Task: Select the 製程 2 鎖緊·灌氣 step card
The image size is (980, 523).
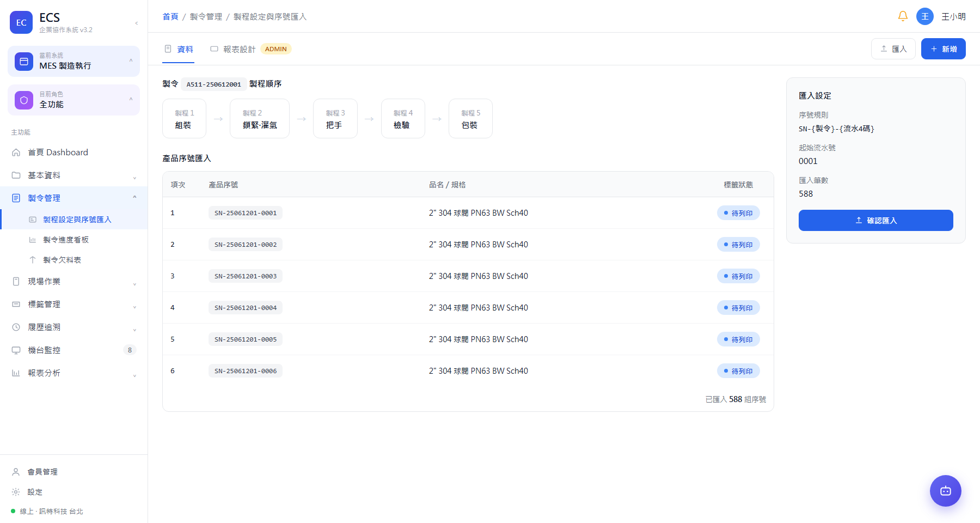Action: coord(260,119)
